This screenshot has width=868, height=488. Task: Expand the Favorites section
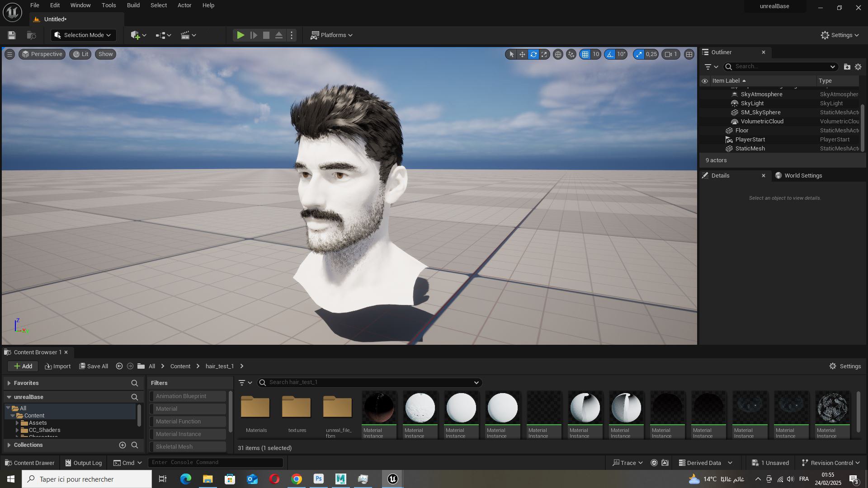(9, 383)
